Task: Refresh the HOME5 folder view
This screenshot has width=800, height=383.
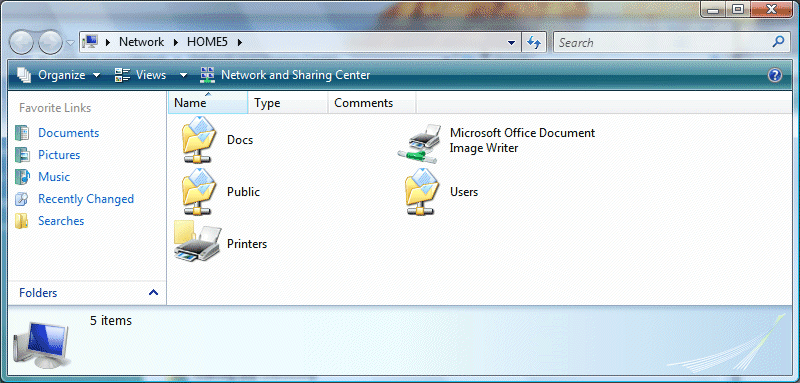Action: (x=534, y=42)
